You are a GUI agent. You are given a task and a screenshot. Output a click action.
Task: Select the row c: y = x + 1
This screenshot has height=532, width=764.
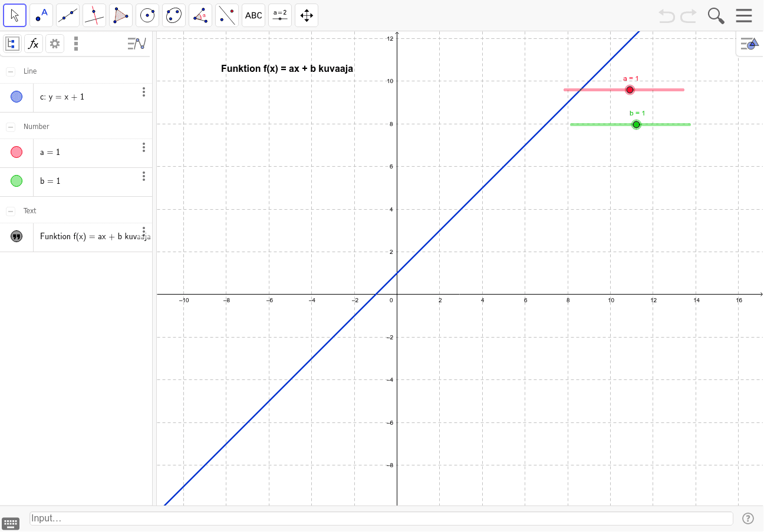coord(76,97)
